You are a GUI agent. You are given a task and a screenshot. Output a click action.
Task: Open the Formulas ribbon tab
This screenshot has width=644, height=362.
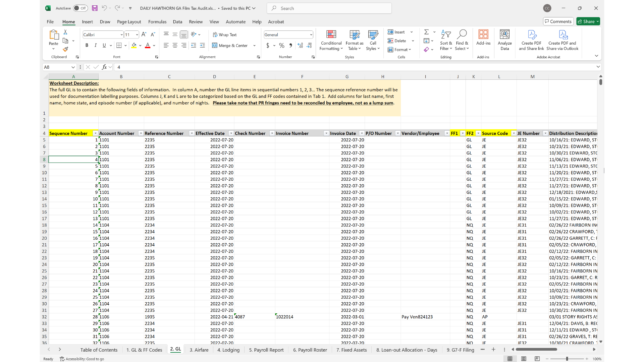tap(157, 22)
